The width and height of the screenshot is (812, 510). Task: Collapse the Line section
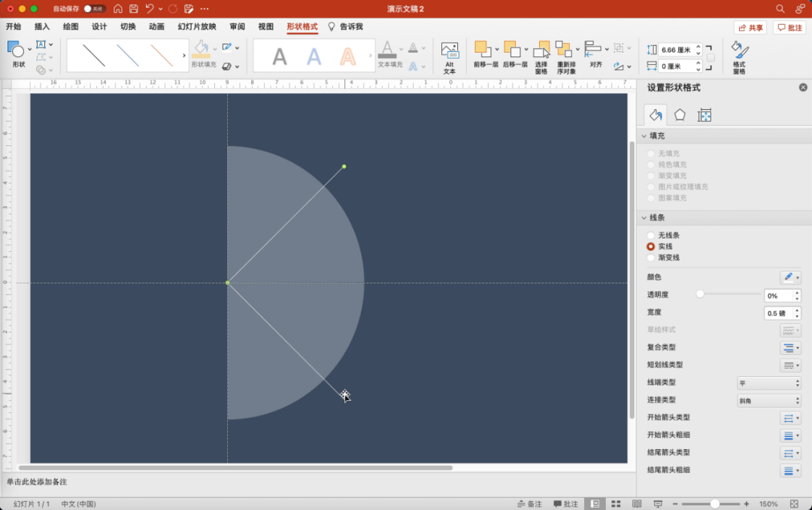click(644, 217)
